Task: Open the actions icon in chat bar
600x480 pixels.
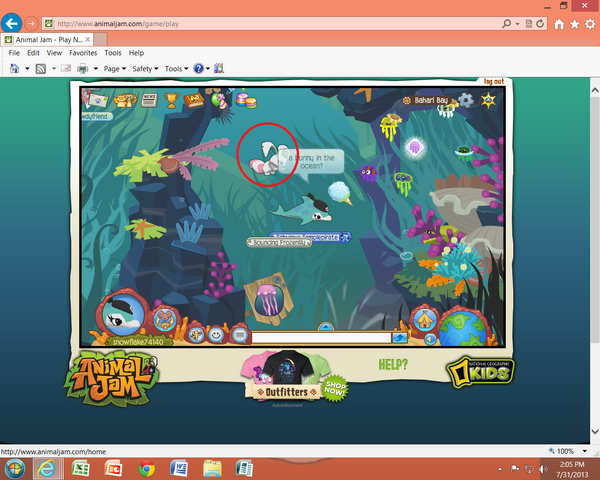Action: pyautogui.click(x=197, y=335)
